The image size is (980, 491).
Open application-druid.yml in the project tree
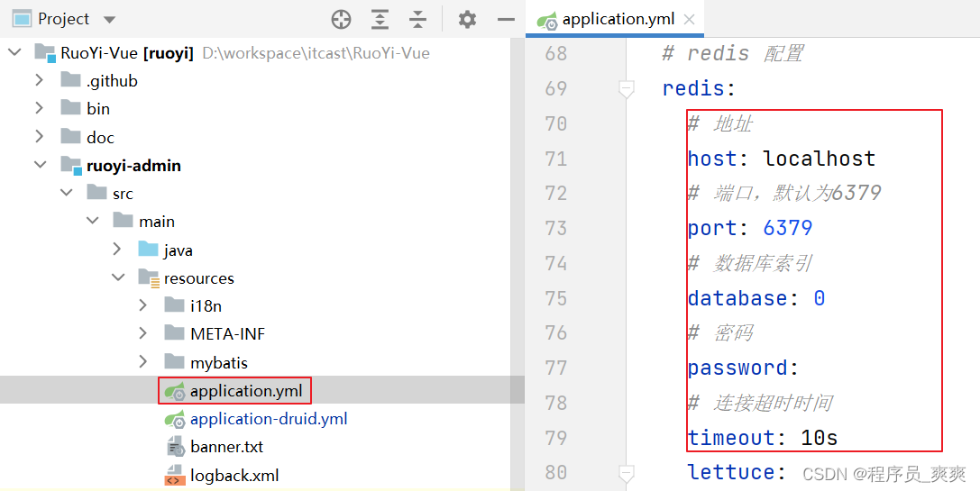(269, 419)
